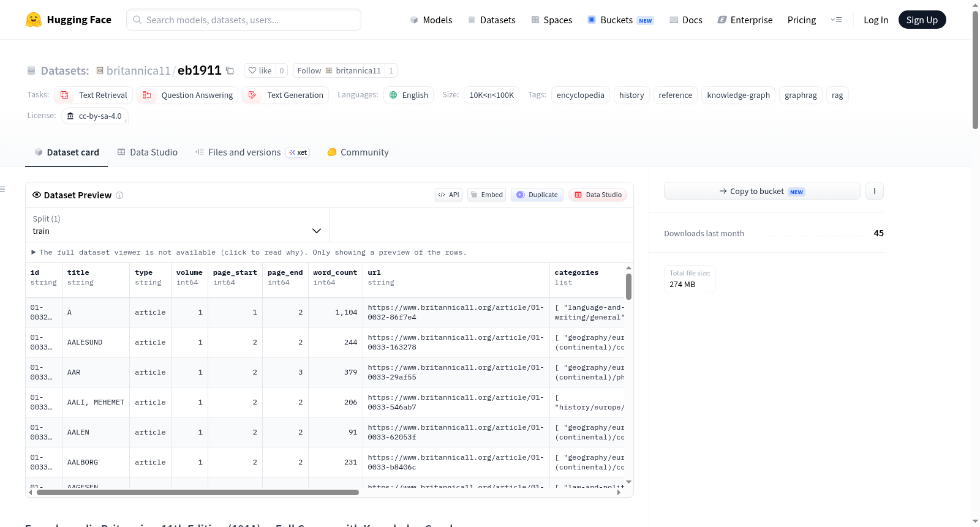Go to the Datasets nav link
Screen dimensions: 980x527
click(x=491, y=20)
